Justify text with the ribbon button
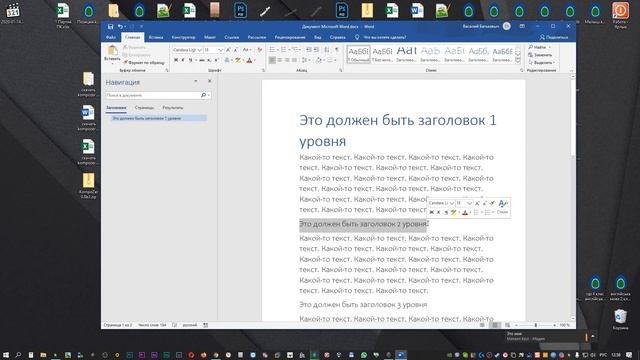The image size is (640, 360). (295, 60)
